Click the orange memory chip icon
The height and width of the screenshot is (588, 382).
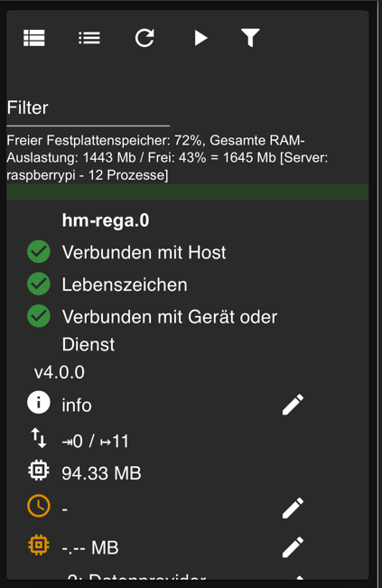tap(39, 545)
